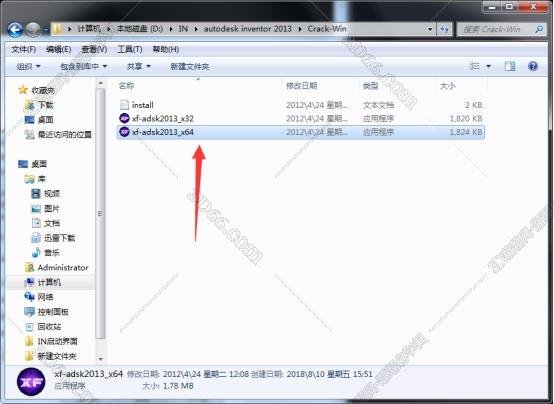Open the recent pages dropdown beside Forward
This screenshot has width=554, height=404.
point(46,30)
